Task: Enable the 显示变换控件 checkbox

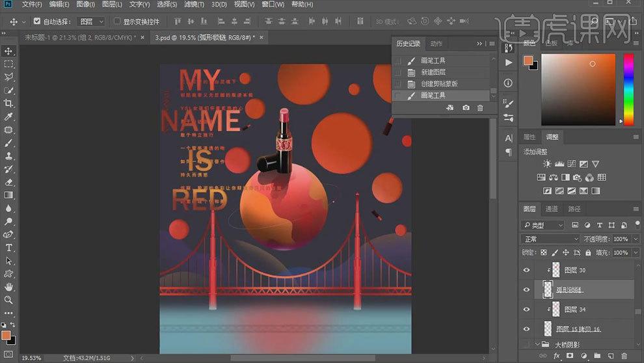Action: pos(117,21)
